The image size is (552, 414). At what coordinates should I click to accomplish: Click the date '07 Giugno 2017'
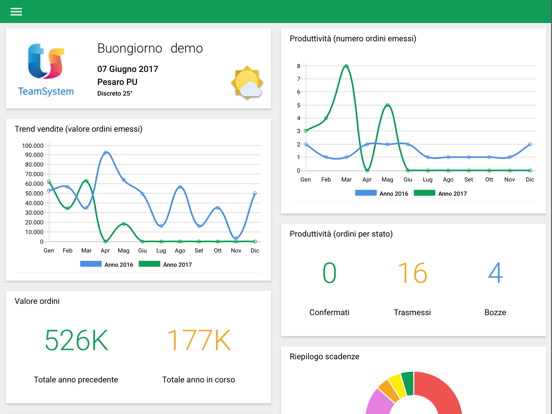coord(127,69)
